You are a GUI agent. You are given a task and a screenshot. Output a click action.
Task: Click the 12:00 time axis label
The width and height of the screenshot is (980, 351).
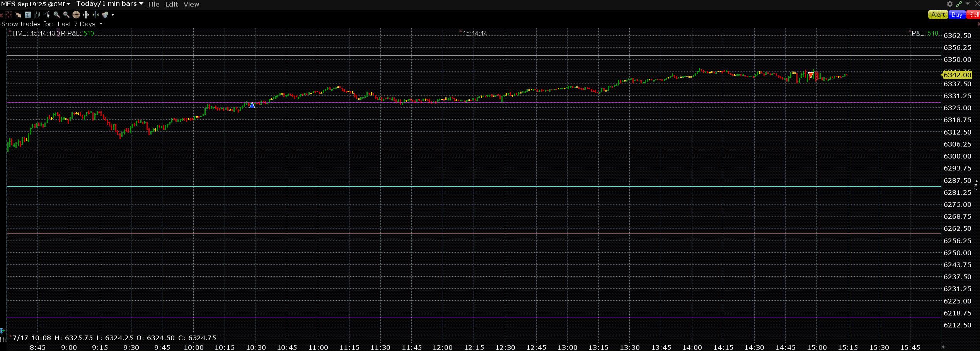[x=443, y=347]
